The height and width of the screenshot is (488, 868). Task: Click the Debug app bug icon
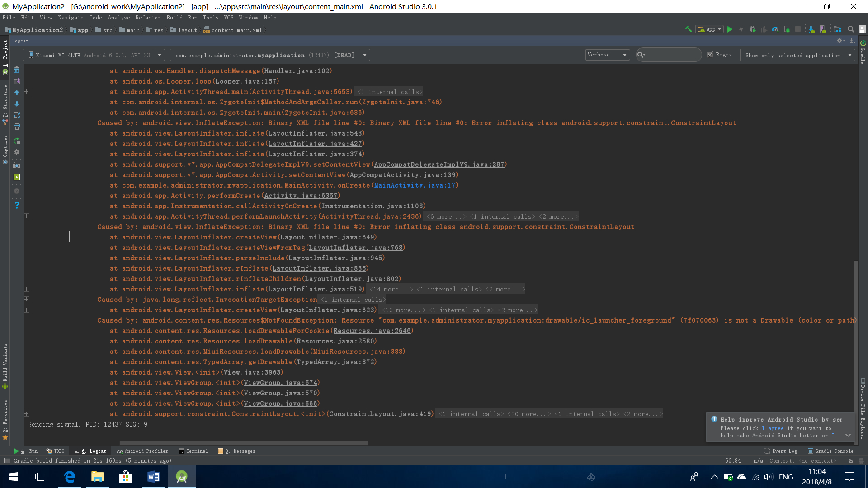752,29
